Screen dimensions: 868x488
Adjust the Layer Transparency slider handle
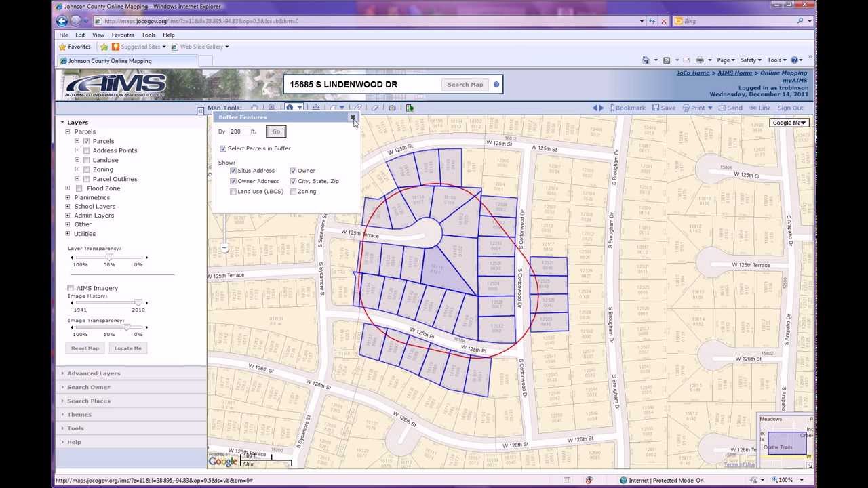[109, 258]
